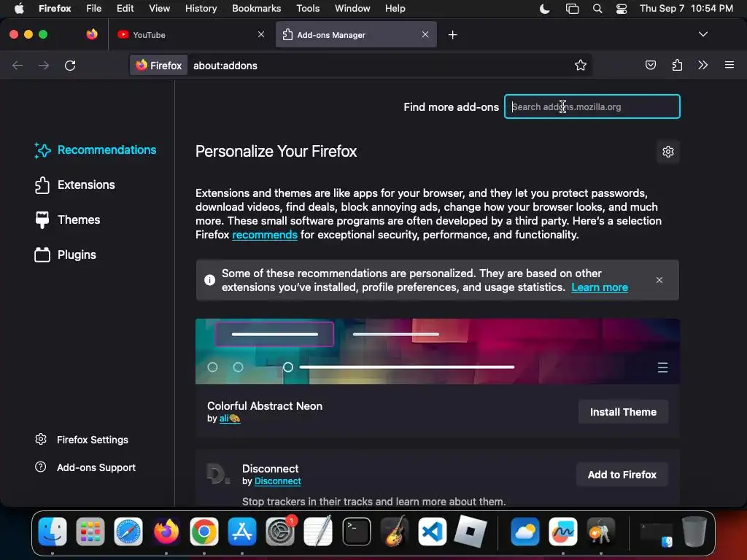
Task: Open the 'Learn more' link in notice
Action: tap(600, 287)
